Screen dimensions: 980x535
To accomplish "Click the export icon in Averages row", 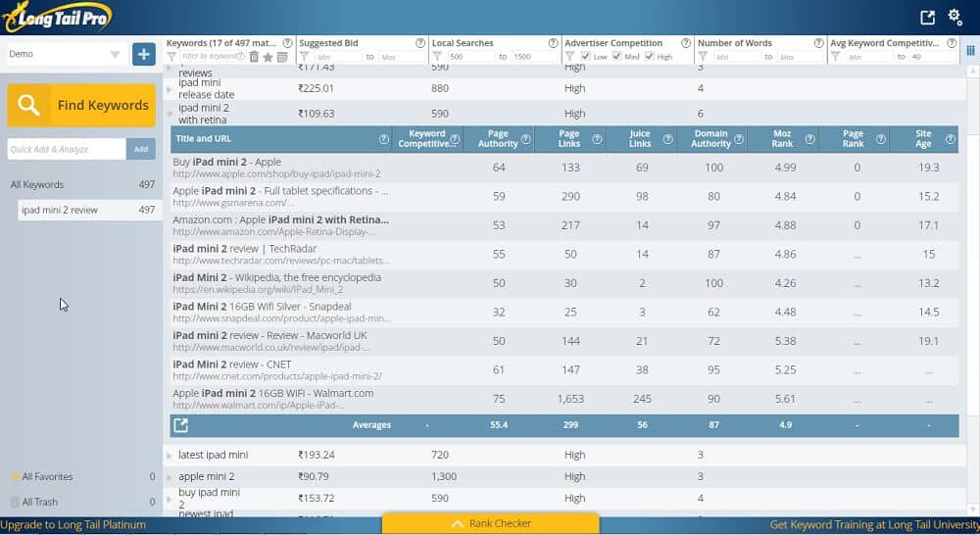I will [180, 425].
